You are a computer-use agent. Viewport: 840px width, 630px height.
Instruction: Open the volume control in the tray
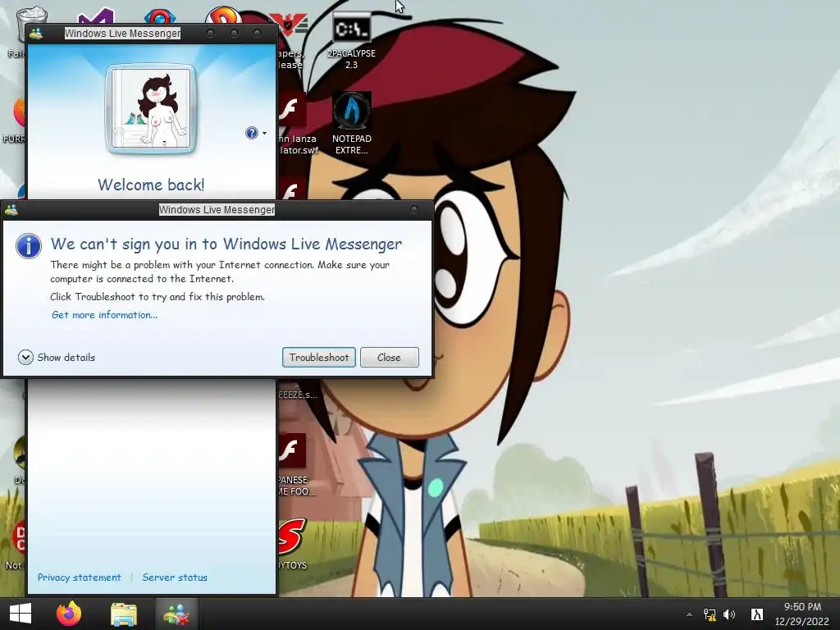729,614
